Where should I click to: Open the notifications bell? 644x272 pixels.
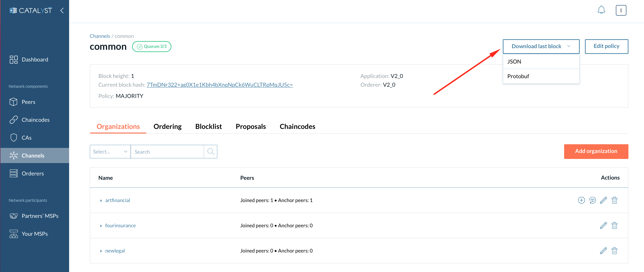pyautogui.click(x=601, y=10)
